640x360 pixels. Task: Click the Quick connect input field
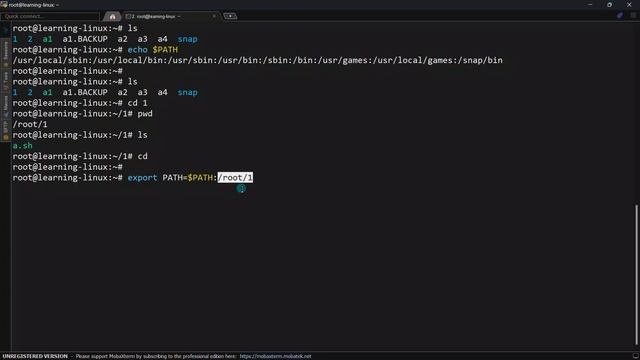[x=50, y=16]
